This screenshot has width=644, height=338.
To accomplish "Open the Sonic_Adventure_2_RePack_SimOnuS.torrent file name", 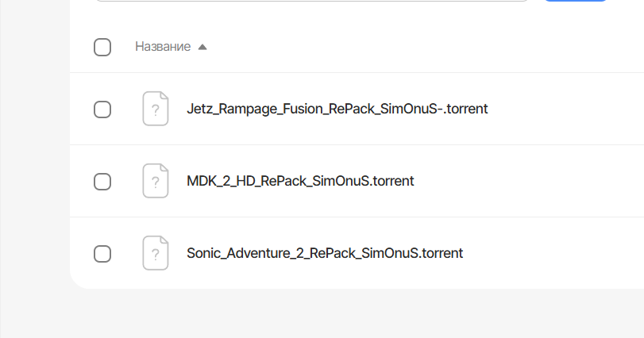I will pyautogui.click(x=324, y=253).
